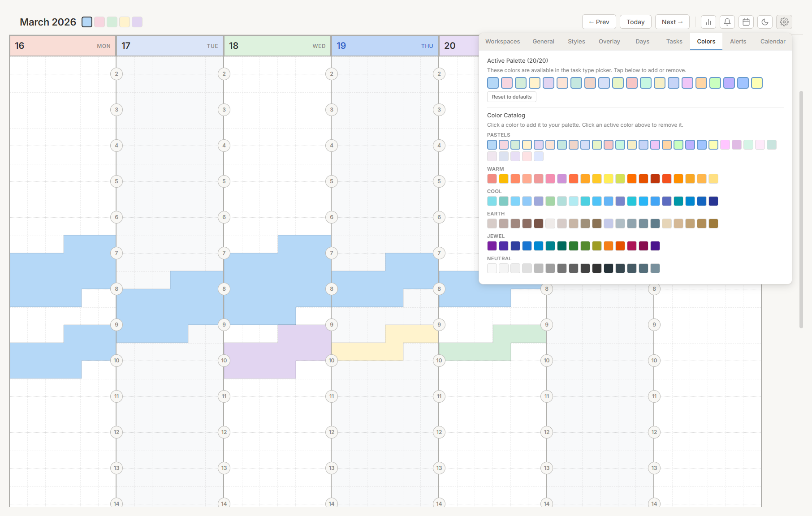
Task: Switch to the Alerts tab
Action: [738, 42]
